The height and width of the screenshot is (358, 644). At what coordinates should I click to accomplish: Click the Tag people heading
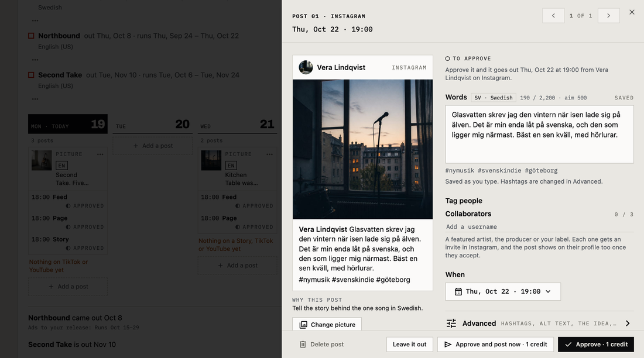point(464,201)
